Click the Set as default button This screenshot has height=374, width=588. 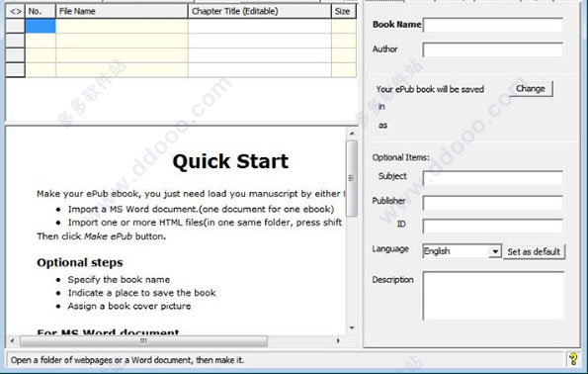coord(534,251)
